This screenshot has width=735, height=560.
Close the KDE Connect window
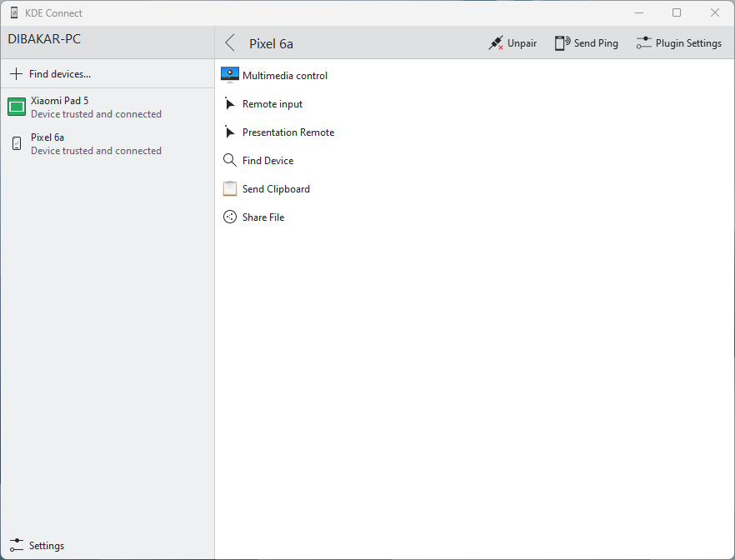click(x=714, y=12)
